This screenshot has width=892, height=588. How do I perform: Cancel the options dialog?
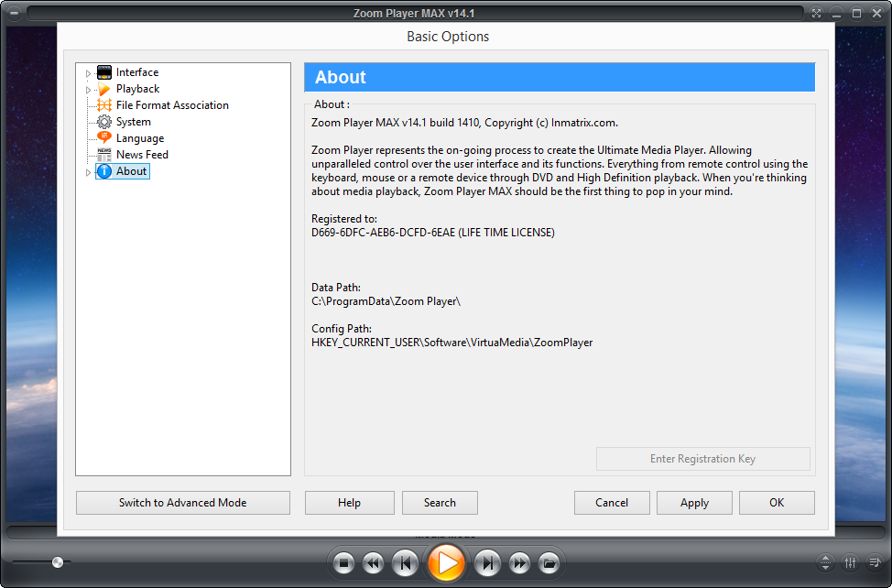pyautogui.click(x=612, y=503)
